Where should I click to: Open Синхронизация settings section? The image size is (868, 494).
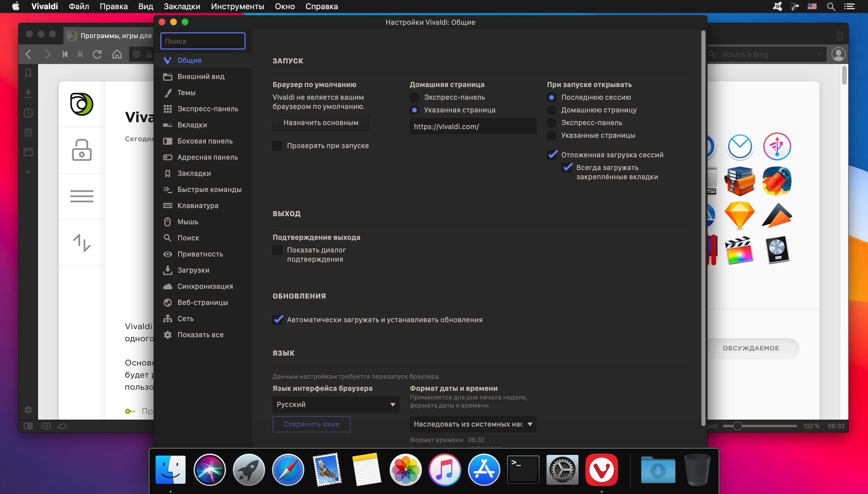tap(203, 286)
